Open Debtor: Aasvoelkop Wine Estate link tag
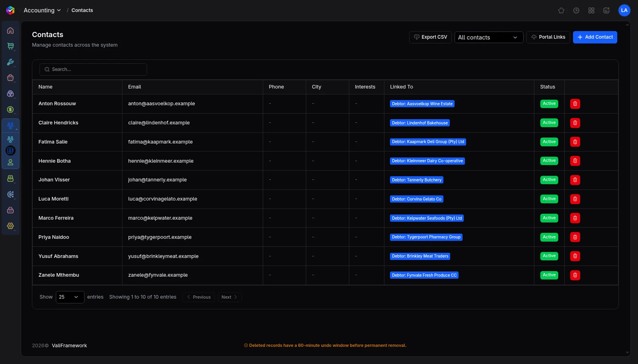 [422, 104]
